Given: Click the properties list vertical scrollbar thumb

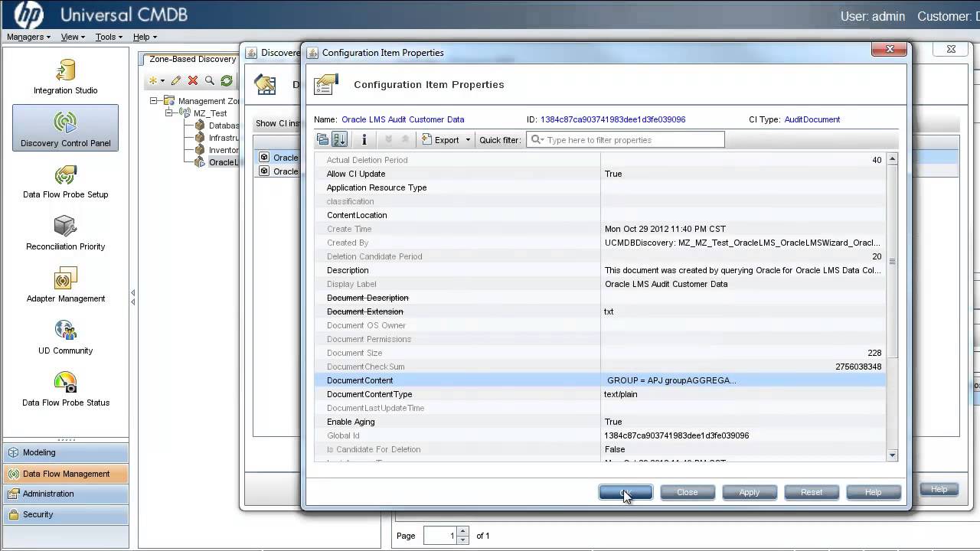Looking at the screenshot, I should [x=892, y=261].
